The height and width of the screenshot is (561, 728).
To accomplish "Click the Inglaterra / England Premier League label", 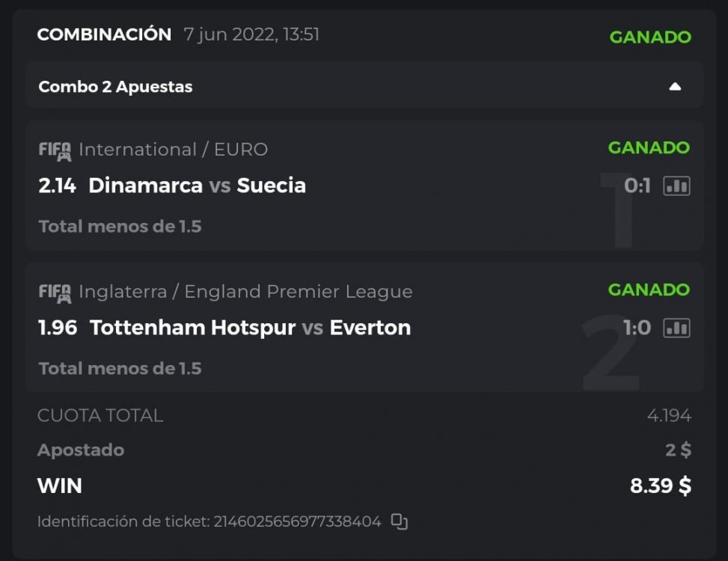I will point(245,292).
